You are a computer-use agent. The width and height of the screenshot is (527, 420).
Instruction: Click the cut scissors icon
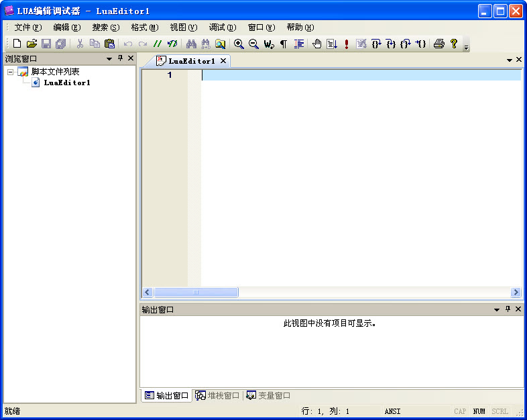tap(80, 44)
